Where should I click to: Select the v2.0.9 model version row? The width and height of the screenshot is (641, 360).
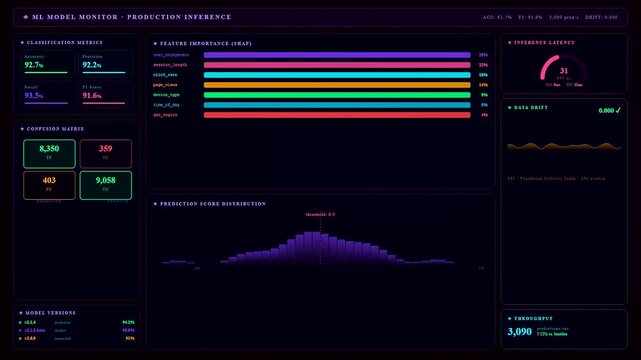pyautogui.click(x=77, y=338)
